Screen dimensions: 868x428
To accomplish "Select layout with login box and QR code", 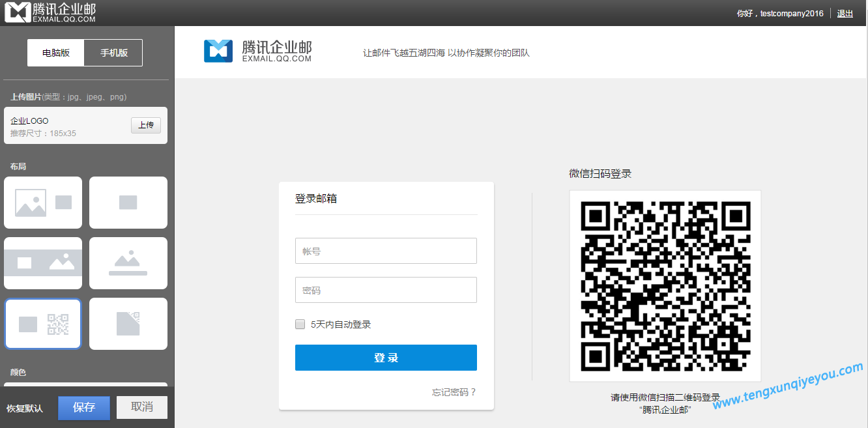I will pos(43,324).
